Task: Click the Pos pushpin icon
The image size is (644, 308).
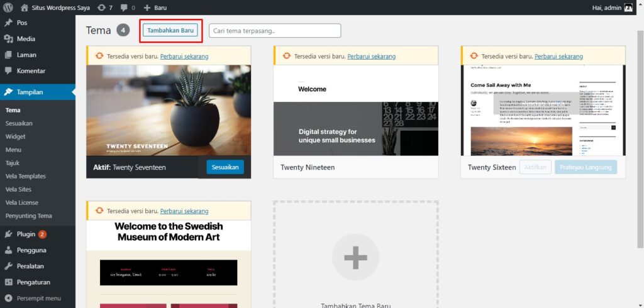Action: 8,23
